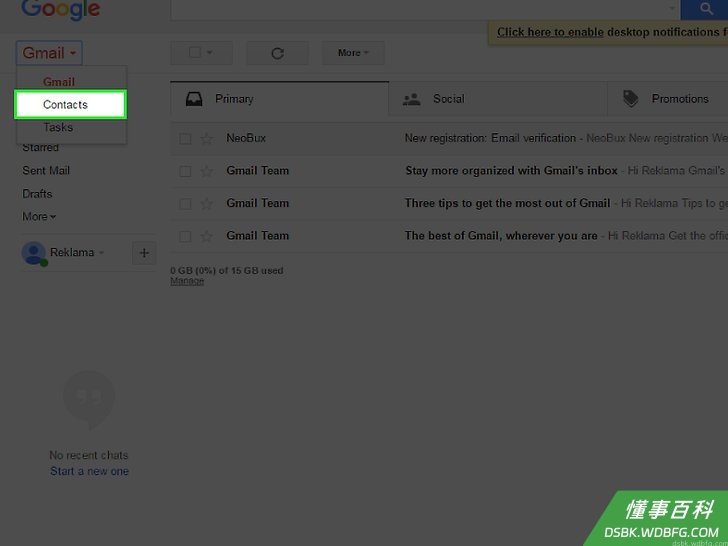Click the Hangouts chat bubble icon
The height and width of the screenshot is (546, 728).
pos(89,399)
